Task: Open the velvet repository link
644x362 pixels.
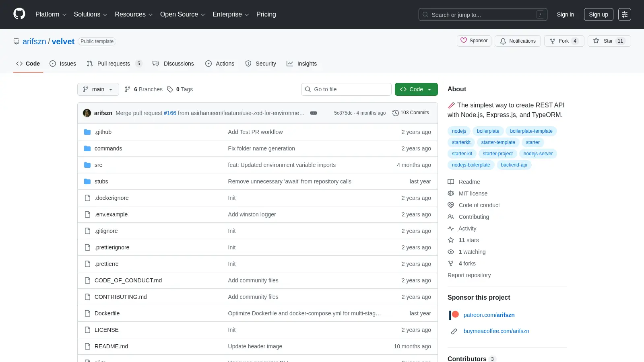Action: [x=63, y=41]
